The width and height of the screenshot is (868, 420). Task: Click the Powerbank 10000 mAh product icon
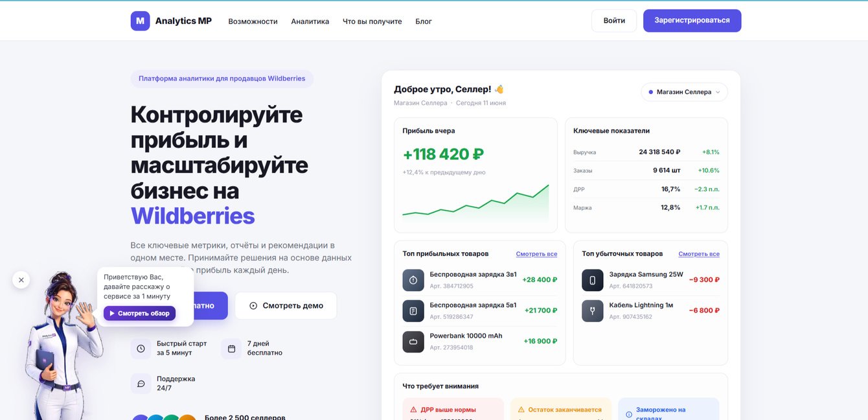(x=413, y=342)
